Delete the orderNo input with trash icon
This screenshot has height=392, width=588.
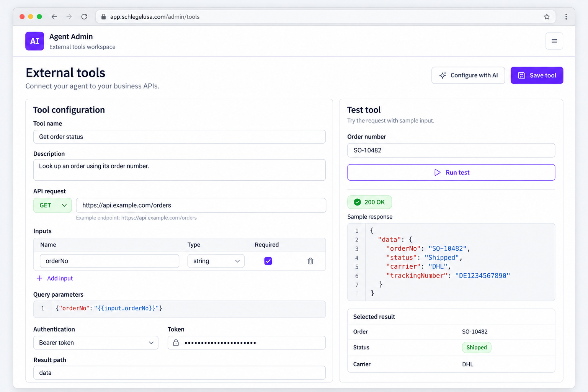[x=310, y=261]
